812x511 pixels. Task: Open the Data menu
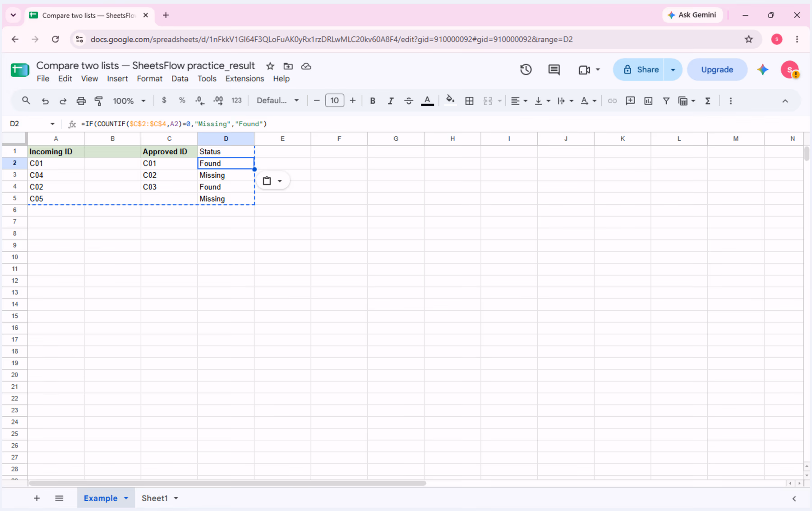[180, 78]
